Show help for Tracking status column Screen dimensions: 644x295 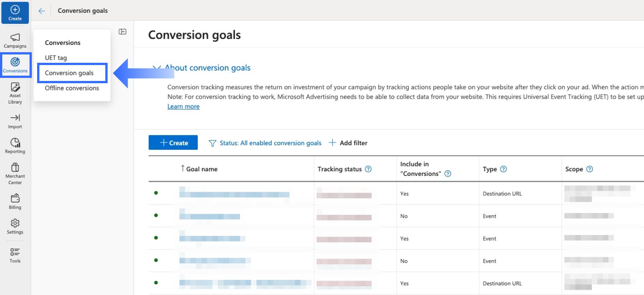(368, 169)
